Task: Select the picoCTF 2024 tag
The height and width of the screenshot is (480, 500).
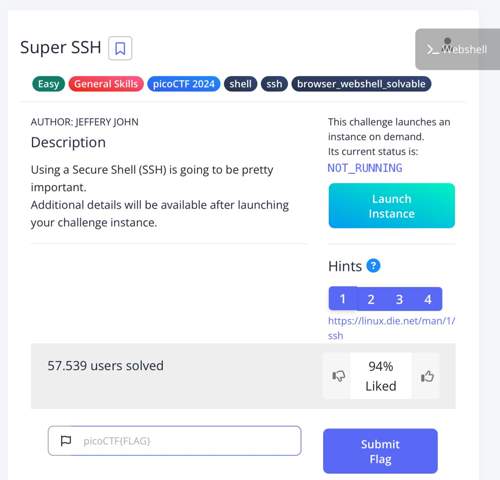Action: click(184, 84)
